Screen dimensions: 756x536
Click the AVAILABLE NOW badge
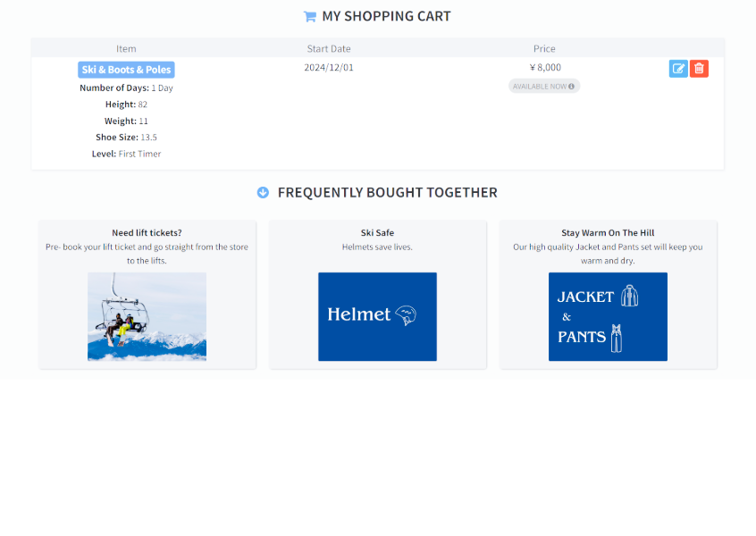[544, 87]
